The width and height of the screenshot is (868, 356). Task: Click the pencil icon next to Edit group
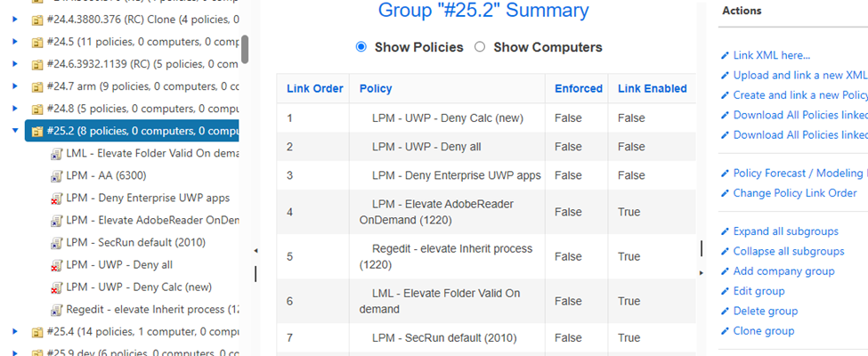click(x=725, y=292)
